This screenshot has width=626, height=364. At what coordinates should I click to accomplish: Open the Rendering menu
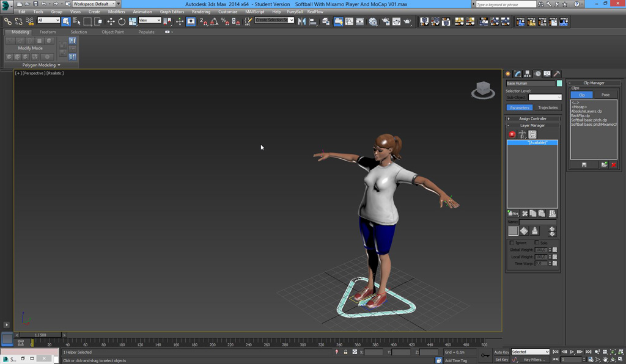tap(201, 12)
